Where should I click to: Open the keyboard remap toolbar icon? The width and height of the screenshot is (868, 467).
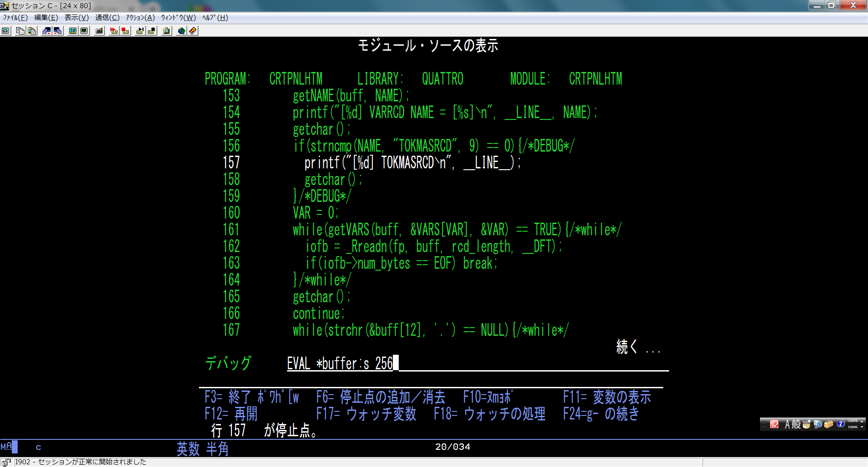coord(99,31)
